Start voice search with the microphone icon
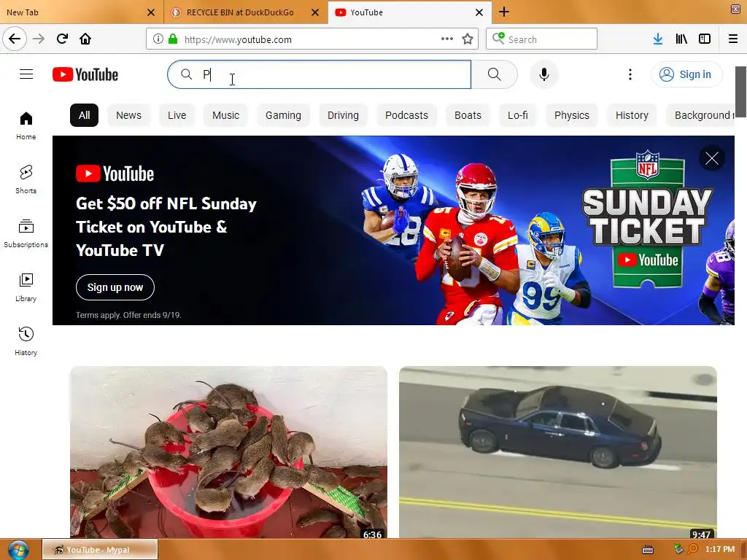This screenshot has width=747, height=560. coord(544,74)
